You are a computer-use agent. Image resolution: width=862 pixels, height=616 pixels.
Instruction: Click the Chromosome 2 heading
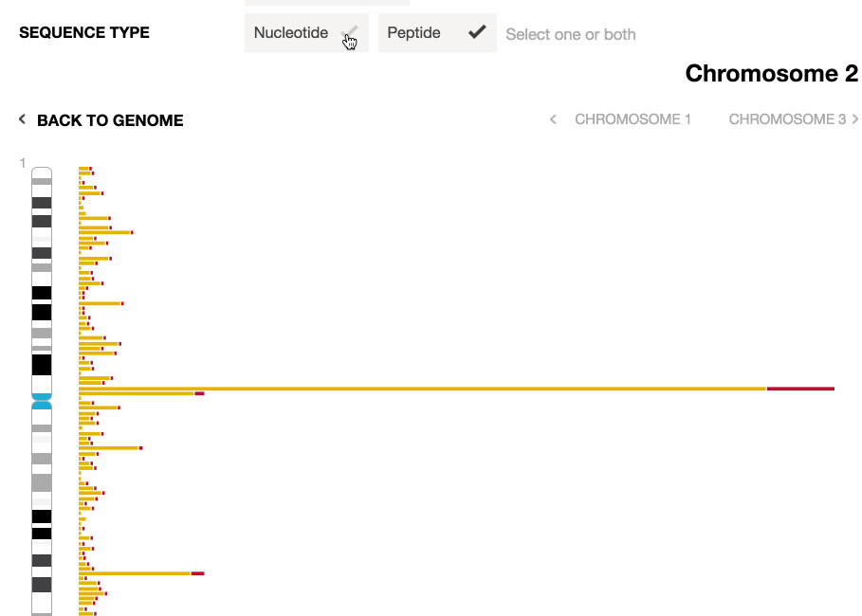771,74
